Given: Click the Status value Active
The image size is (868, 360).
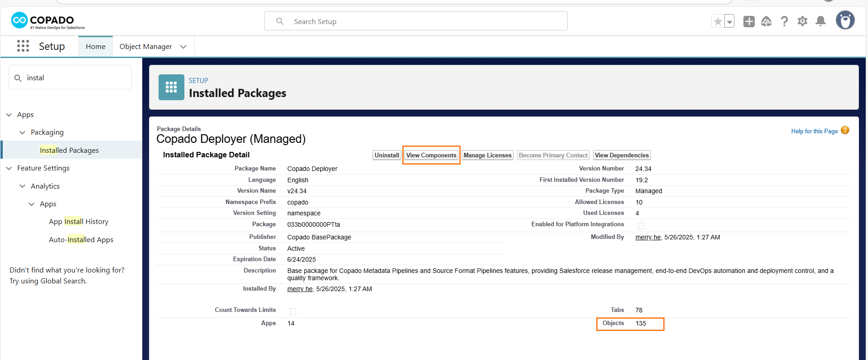Looking at the screenshot, I should click(x=296, y=248).
